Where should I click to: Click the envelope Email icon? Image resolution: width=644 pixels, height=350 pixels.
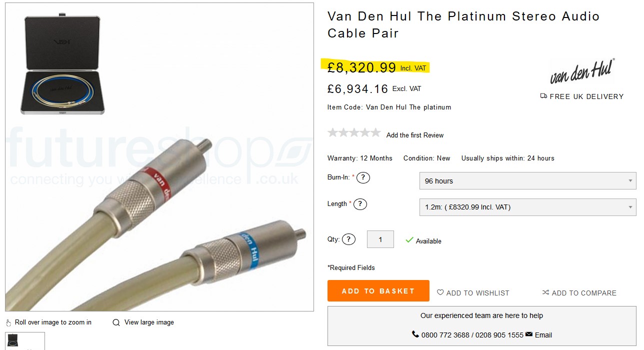tap(529, 334)
